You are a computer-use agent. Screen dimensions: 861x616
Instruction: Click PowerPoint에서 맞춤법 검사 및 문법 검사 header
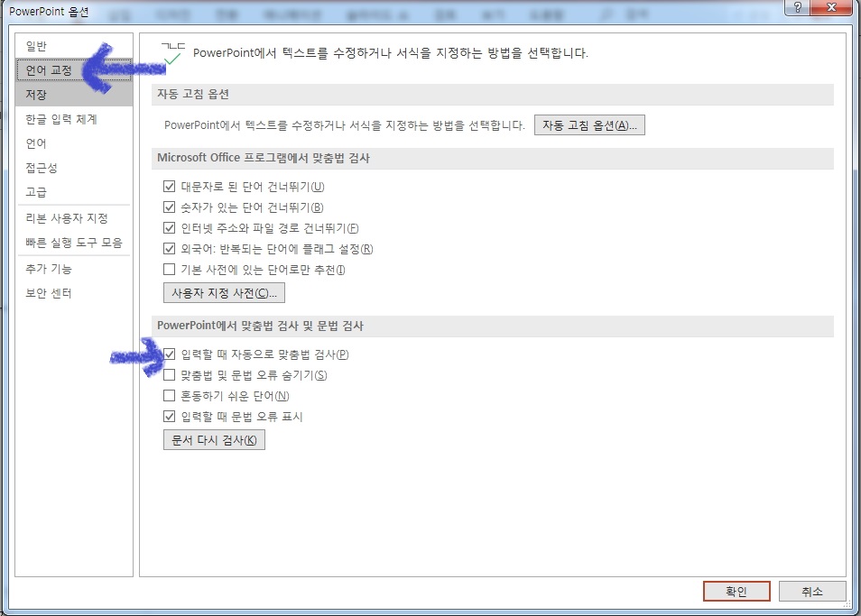click(492, 326)
